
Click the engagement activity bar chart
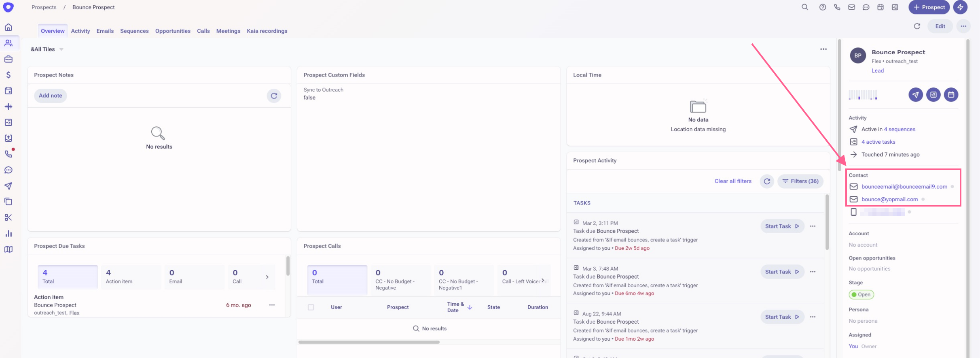(863, 95)
